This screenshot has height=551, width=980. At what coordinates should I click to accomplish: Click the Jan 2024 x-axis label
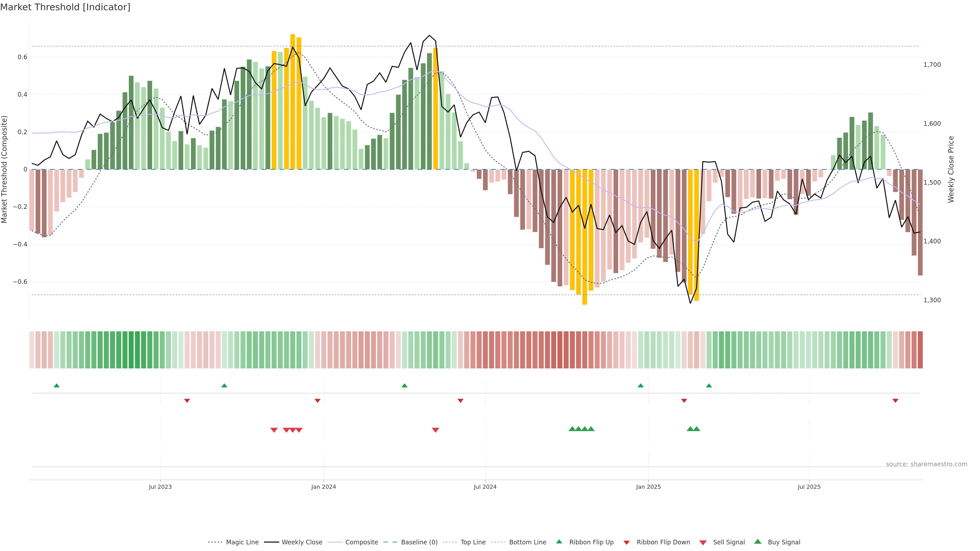point(323,487)
